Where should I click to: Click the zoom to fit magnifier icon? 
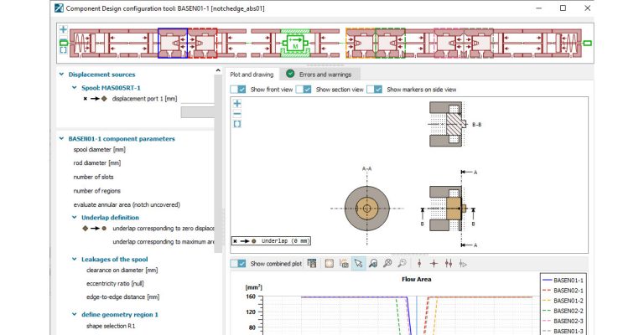point(387,263)
